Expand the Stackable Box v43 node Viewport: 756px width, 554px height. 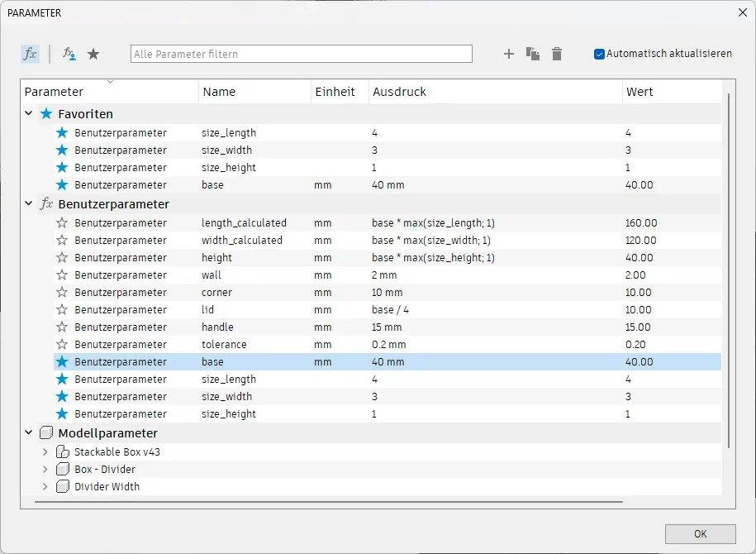pyautogui.click(x=45, y=451)
